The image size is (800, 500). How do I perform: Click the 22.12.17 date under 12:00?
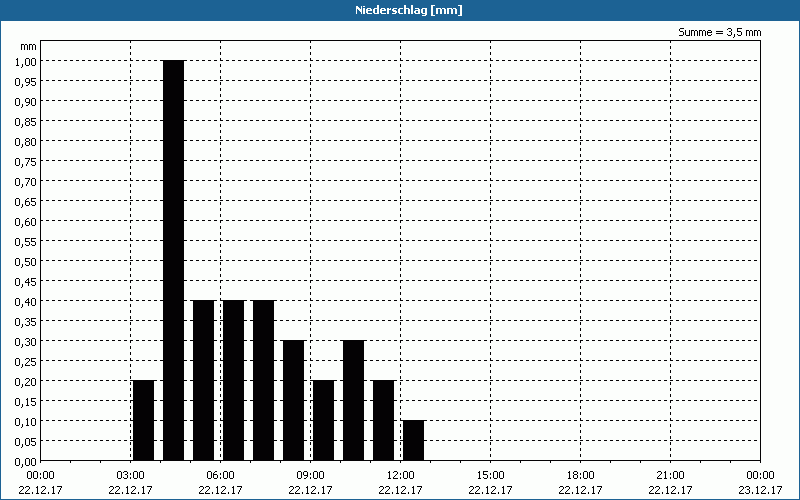401,490
